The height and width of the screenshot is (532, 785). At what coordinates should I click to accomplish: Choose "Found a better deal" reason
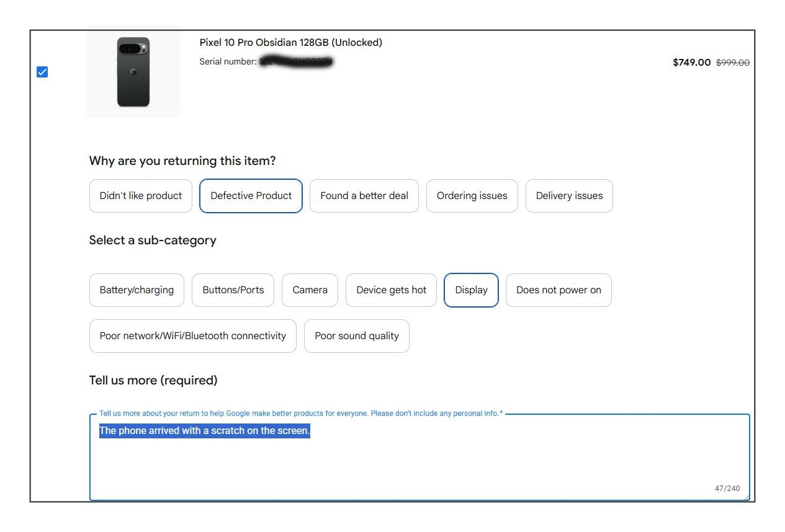pos(364,196)
